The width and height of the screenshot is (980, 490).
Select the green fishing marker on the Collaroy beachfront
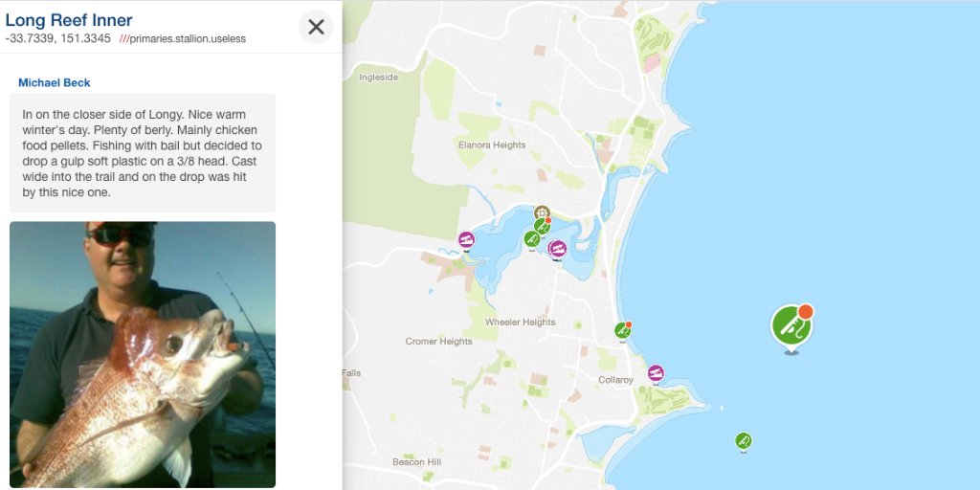coord(622,330)
